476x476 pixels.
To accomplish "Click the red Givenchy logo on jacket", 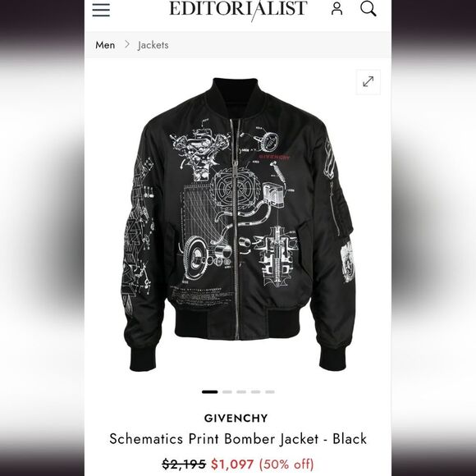I will point(274,157).
